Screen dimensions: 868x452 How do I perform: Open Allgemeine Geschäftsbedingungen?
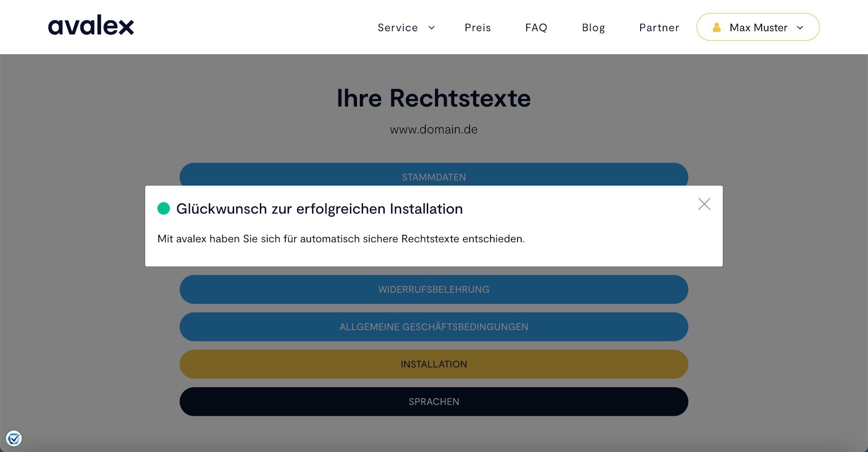click(434, 327)
